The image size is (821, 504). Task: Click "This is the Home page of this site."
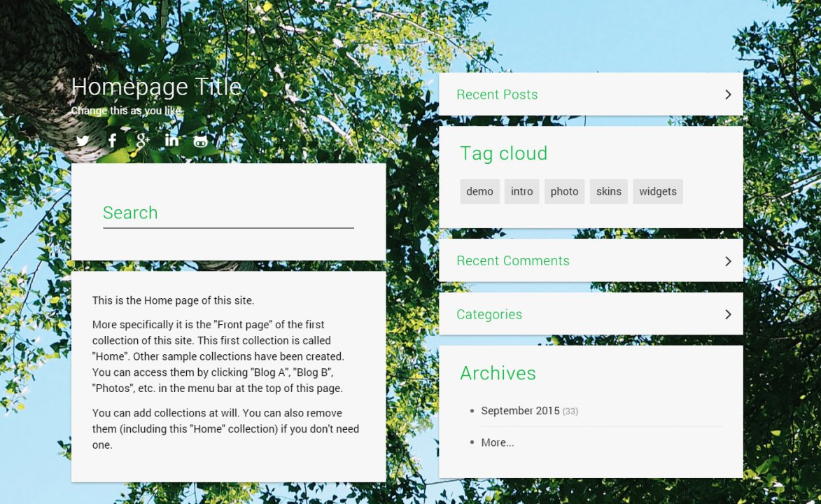(174, 301)
